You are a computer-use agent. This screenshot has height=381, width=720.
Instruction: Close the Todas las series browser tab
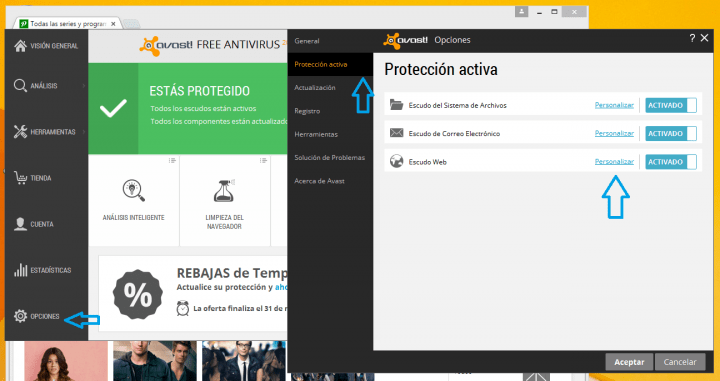point(113,23)
